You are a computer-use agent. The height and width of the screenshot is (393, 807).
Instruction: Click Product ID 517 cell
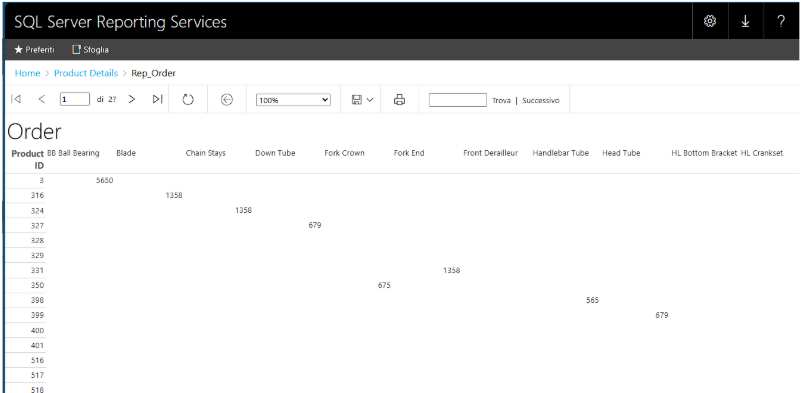(x=38, y=375)
